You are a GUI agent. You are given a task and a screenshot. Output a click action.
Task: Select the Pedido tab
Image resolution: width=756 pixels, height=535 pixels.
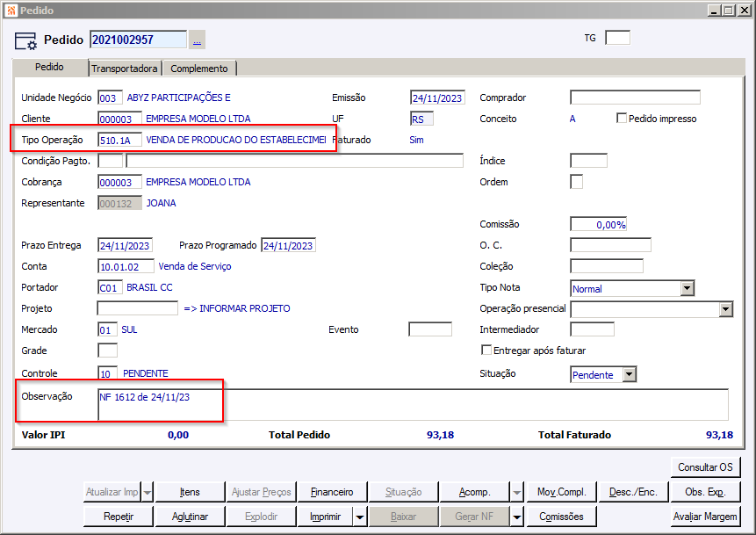click(49, 67)
